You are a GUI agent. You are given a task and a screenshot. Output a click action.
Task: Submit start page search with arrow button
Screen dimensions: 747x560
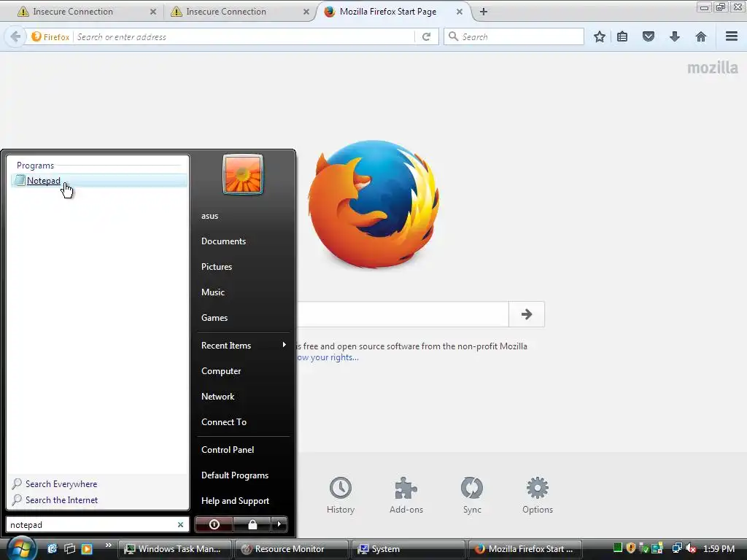coord(527,314)
